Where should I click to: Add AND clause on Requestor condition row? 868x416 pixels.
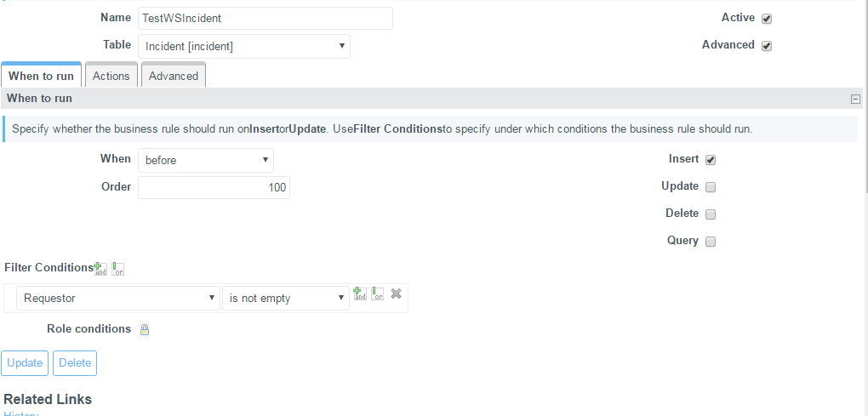[360, 293]
